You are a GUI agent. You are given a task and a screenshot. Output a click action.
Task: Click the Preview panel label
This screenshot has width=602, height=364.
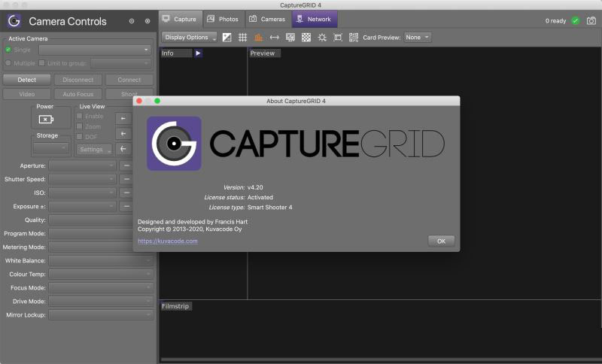(265, 53)
